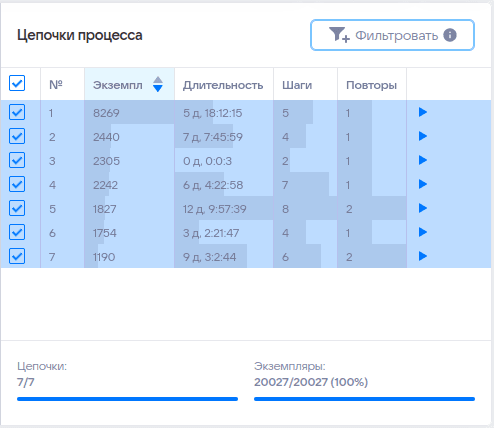
Task: Play chain with 1190 instances
Action: coord(423,256)
